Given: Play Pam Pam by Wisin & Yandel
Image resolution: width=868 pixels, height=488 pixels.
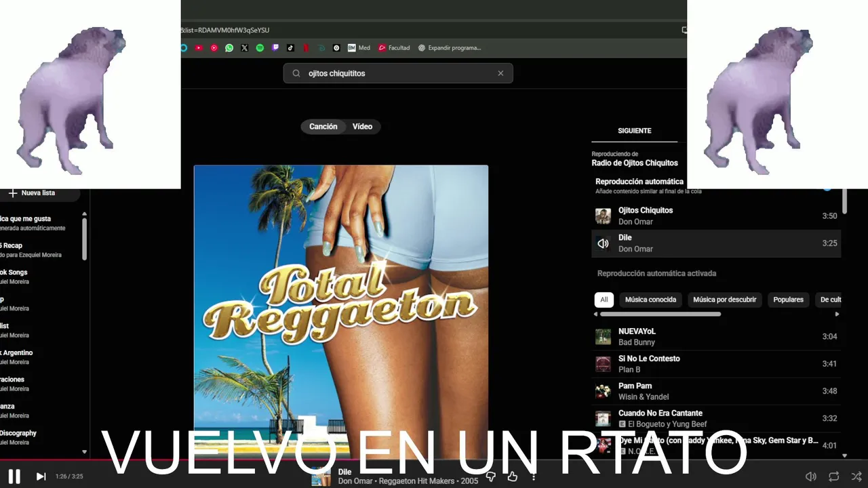Looking at the screenshot, I should pyautogui.click(x=716, y=391).
